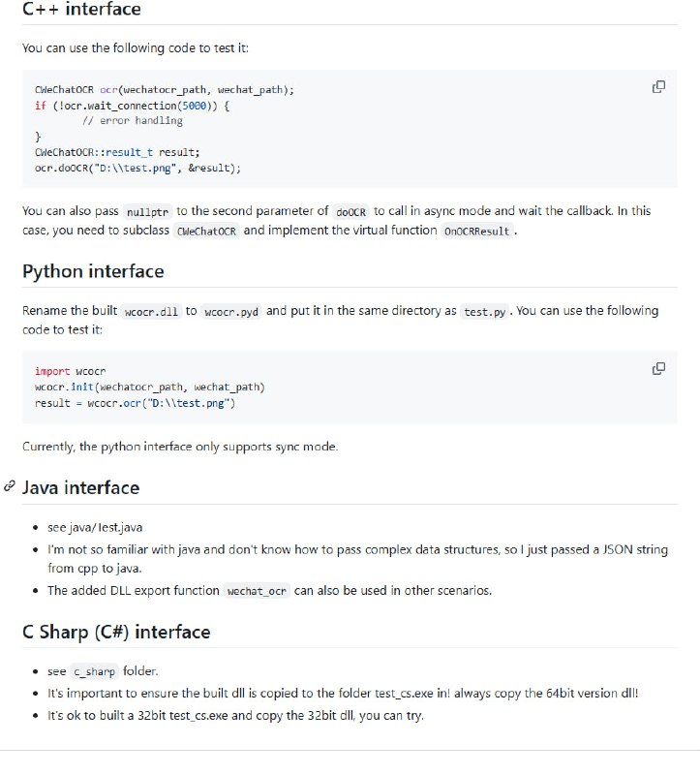Click the wechat_ocr inline code
Screen dimensions: 700x775
[257, 591]
